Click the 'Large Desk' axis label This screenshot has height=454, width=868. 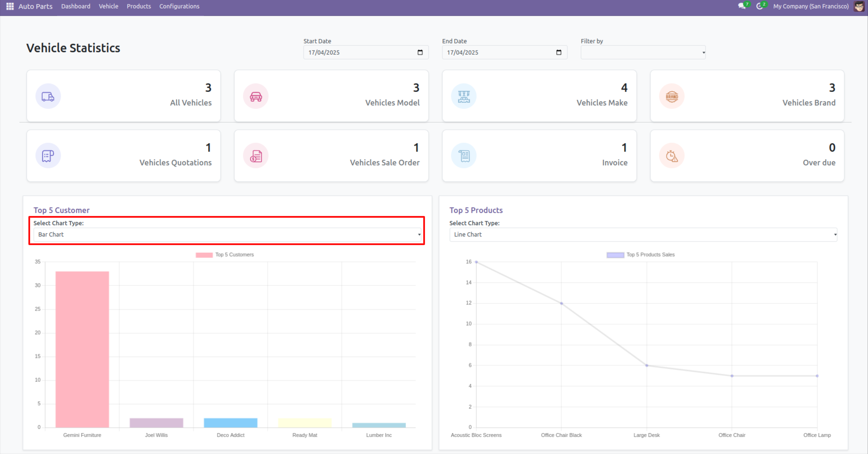pyautogui.click(x=647, y=435)
